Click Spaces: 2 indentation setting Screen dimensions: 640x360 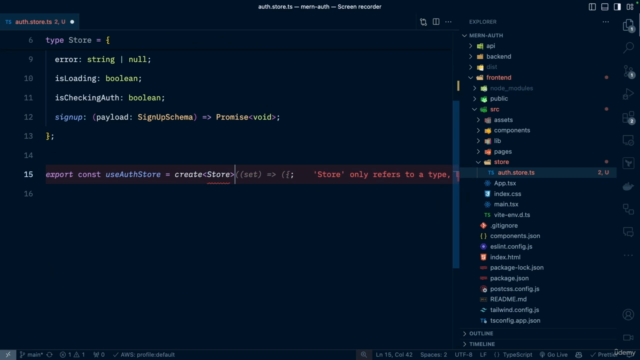[x=433, y=355]
